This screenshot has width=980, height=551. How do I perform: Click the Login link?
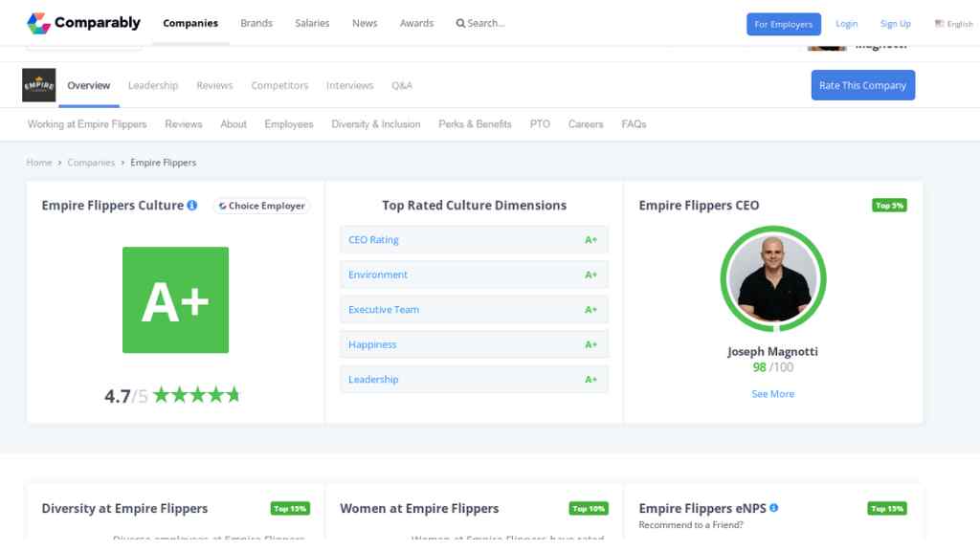tap(847, 24)
